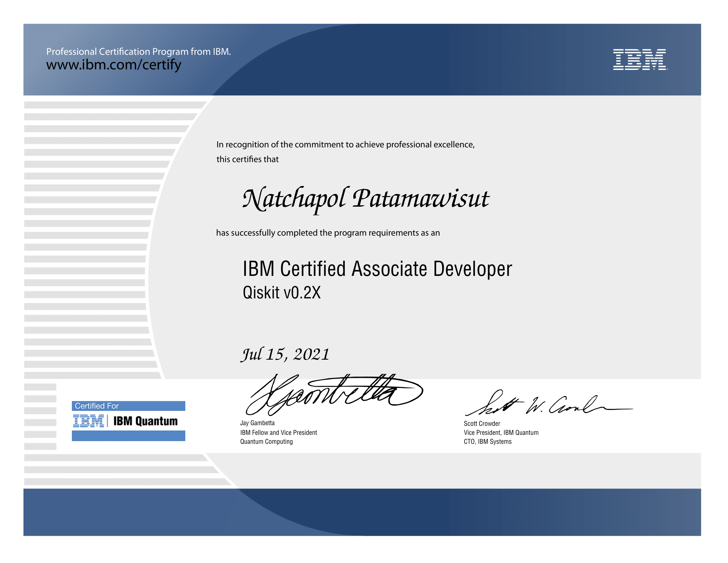Click the Jul 15, 2021 date
This screenshot has height=563, width=728.
tap(285, 354)
